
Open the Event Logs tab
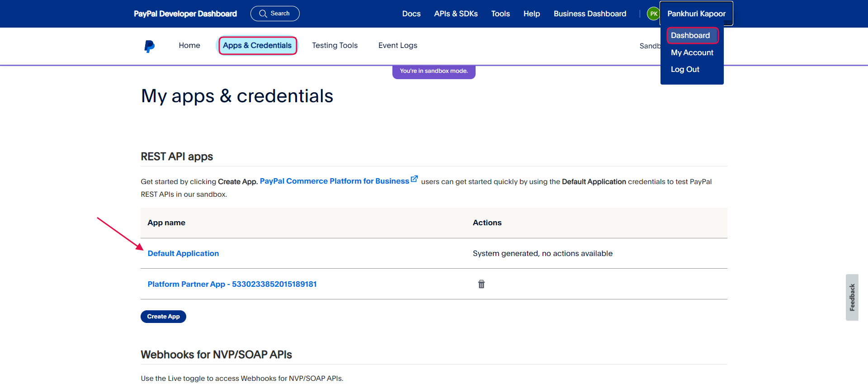397,45
